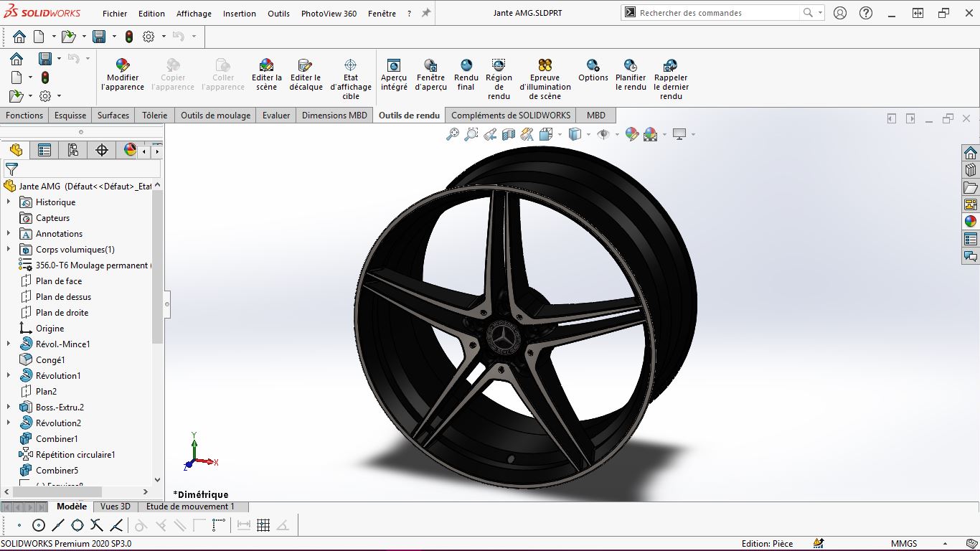Start Rendu final render

coord(466,75)
